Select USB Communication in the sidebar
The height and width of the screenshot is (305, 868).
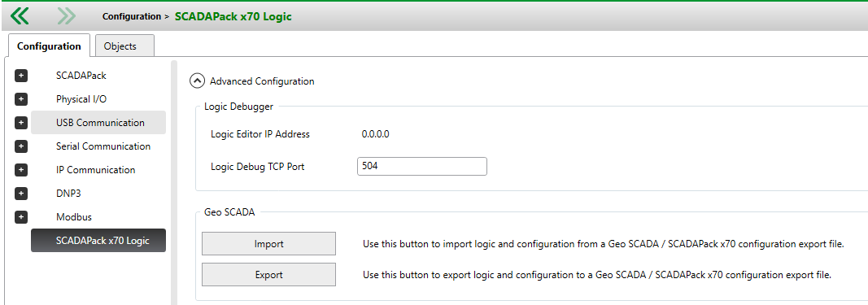coord(98,122)
